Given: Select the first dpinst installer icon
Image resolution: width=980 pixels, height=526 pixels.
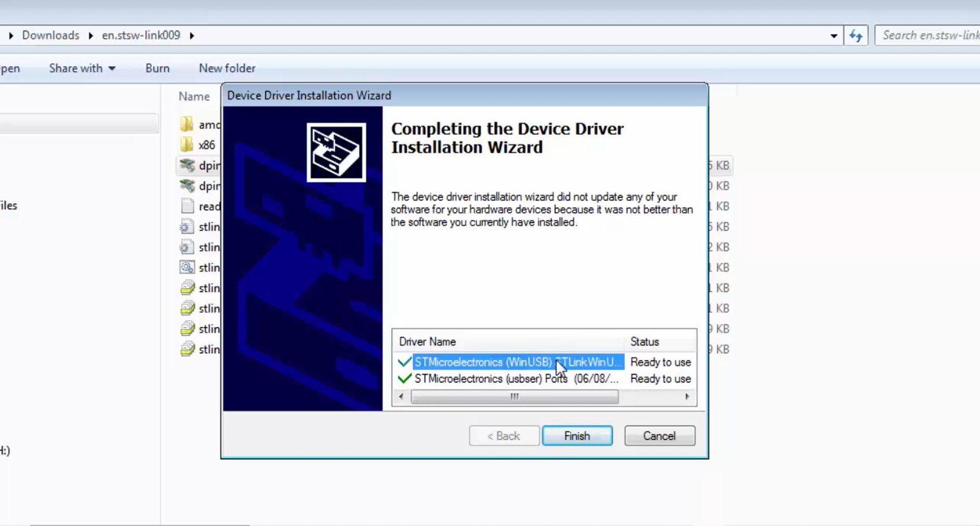Looking at the screenshot, I should [x=187, y=165].
